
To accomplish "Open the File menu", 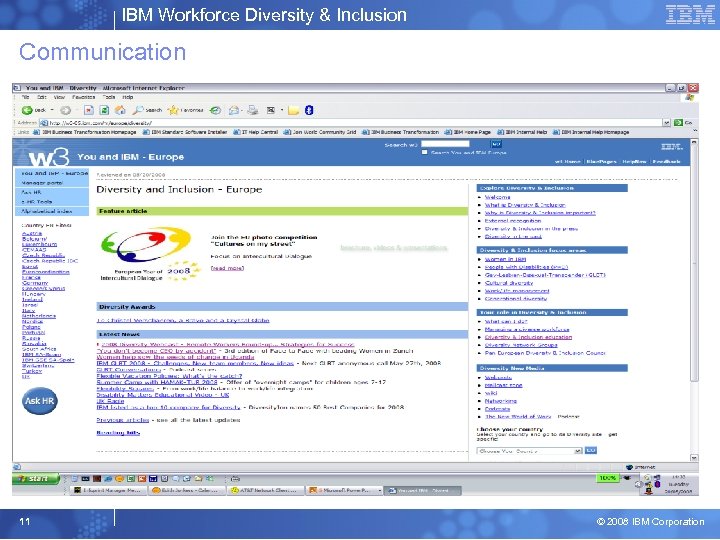I will coord(25,97).
